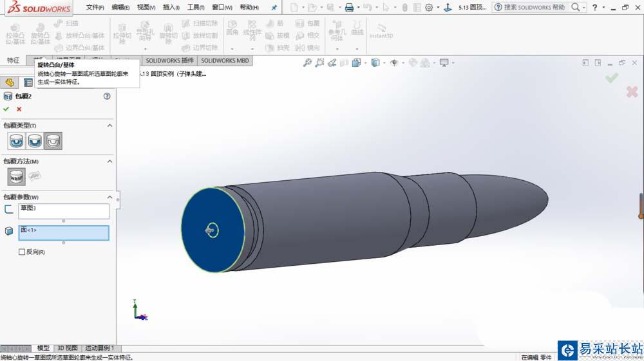Screen dimensions: 644x361
Task: Select the Scribe wrap type icon
Action: pos(53,141)
